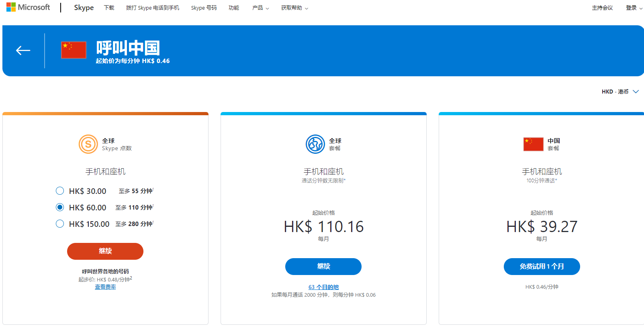The width and height of the screenshot is (644, 326).
Task: Click the HK$ 0.46/分钟 rate text
Action: [542, 287]
